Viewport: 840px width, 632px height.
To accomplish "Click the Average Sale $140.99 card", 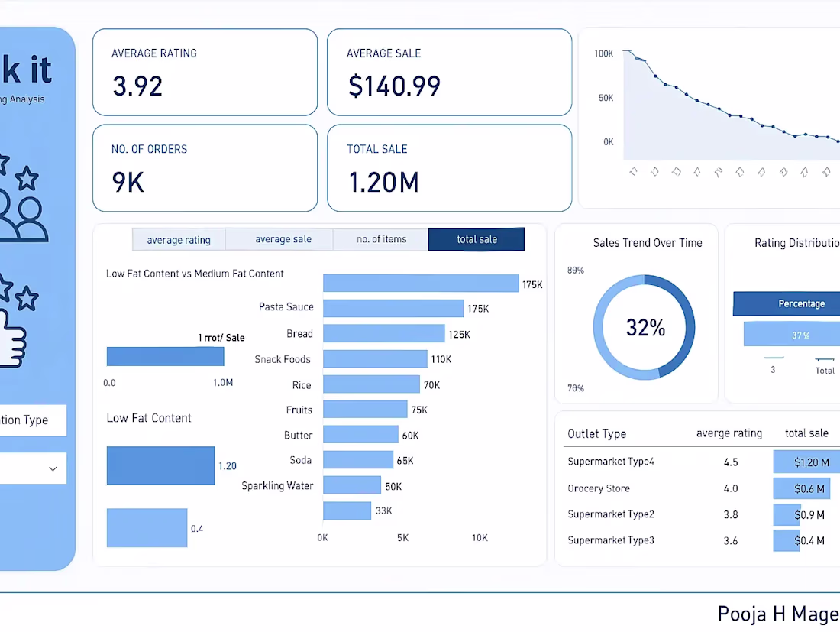I will pos(450,73).
